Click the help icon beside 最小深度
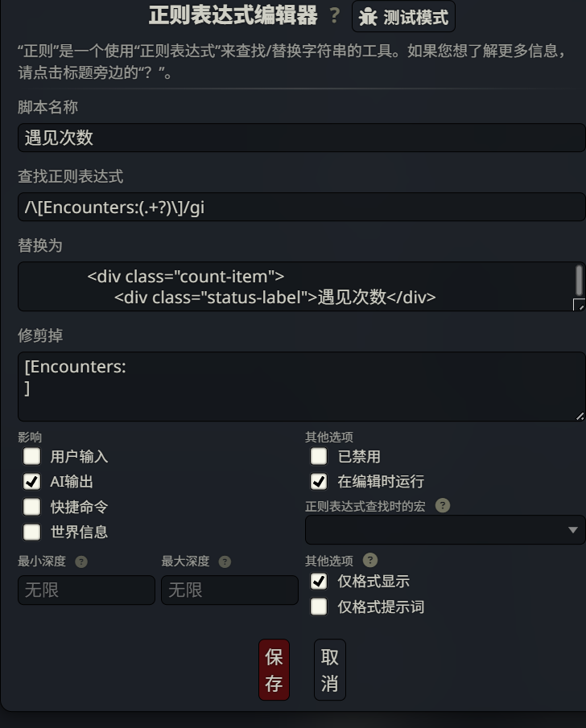The image size is (586, 728). coord(80,561)
